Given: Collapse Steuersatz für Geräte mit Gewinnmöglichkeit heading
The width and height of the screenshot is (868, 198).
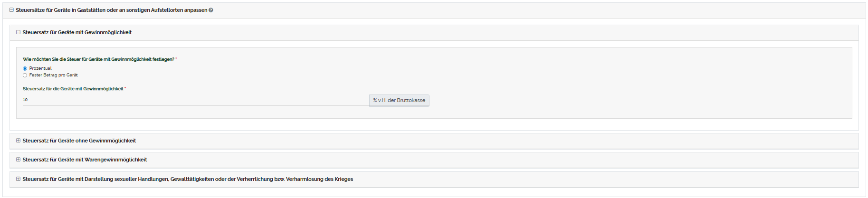Looking at the screenshot, I should click(77, 32).
